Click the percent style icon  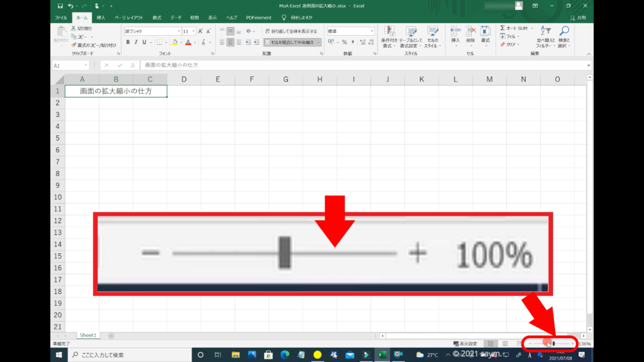(x=344, y=42)
